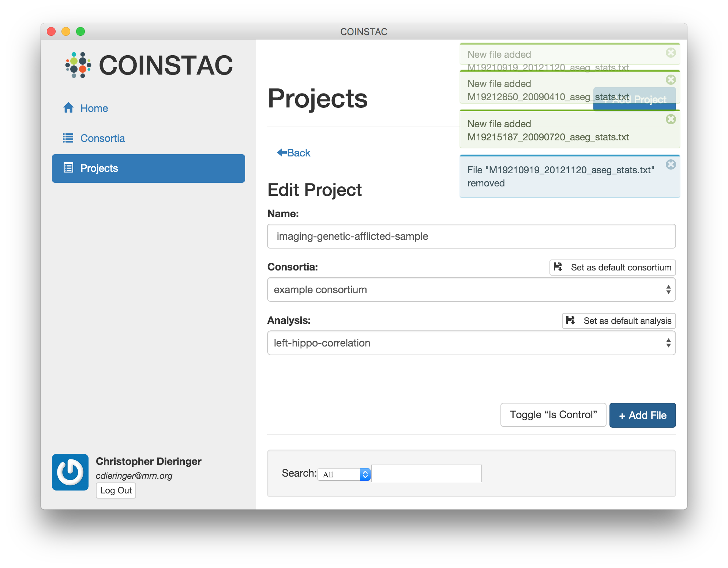The width and height of the screenshot is (728, 568).
Task: Open Consortia from sidebar menu
Action: tap(102, 138)
